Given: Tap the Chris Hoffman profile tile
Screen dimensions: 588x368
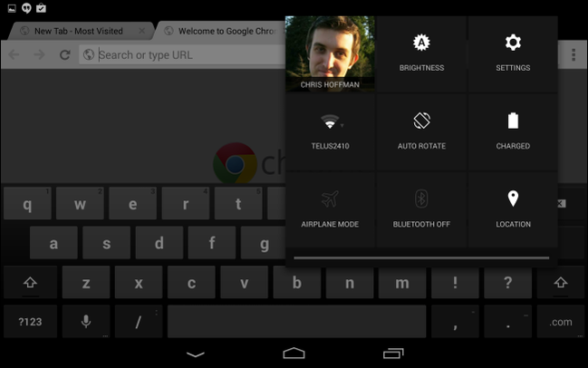Looking at the screenshot, I should coord(330,54).
